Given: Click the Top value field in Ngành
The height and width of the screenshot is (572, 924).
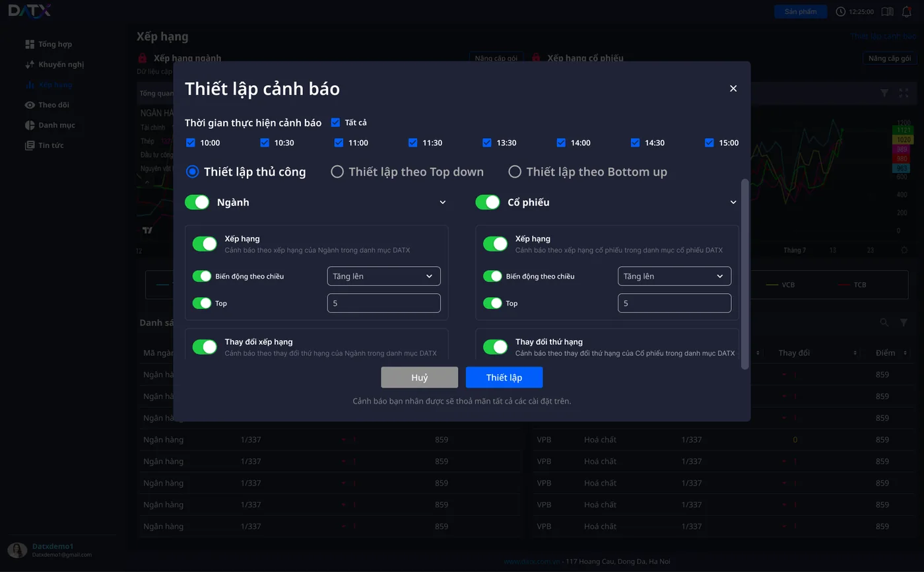Looking at the screenshot, I should [384, 303].
